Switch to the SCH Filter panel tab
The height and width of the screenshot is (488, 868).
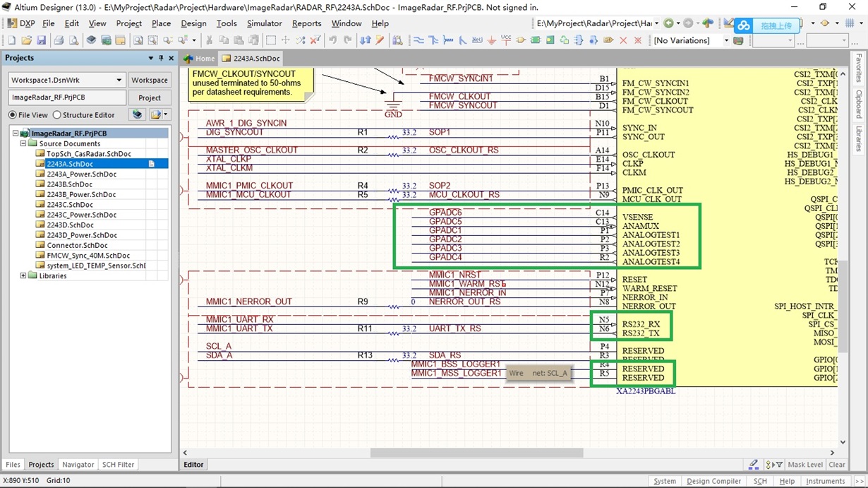[118, 464]
